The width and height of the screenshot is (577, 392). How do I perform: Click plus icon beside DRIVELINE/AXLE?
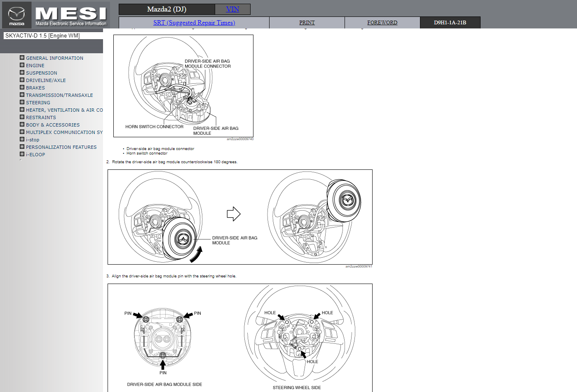pos(22,80)
